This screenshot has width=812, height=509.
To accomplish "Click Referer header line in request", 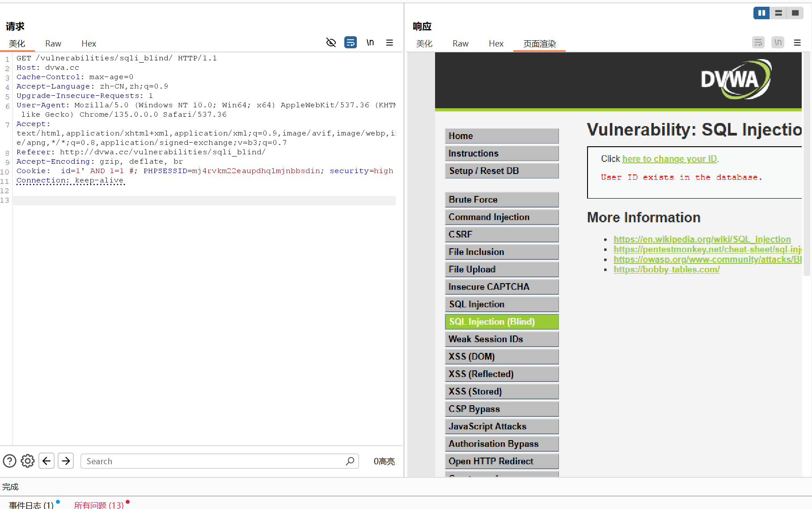I will click(141, 152).
